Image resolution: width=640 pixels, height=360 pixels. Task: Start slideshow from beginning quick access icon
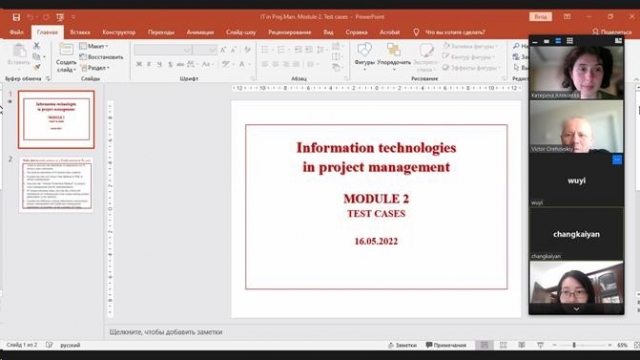[60, 17]
